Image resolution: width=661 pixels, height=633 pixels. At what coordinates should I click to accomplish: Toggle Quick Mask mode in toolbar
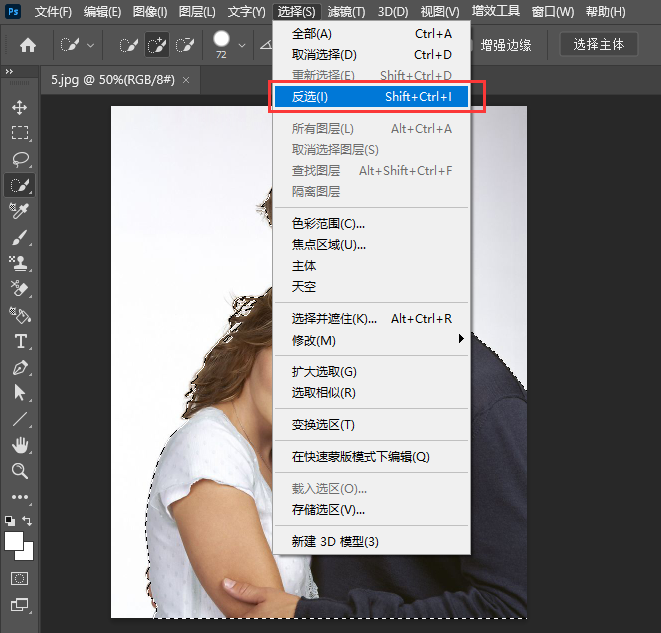(20, 578)
